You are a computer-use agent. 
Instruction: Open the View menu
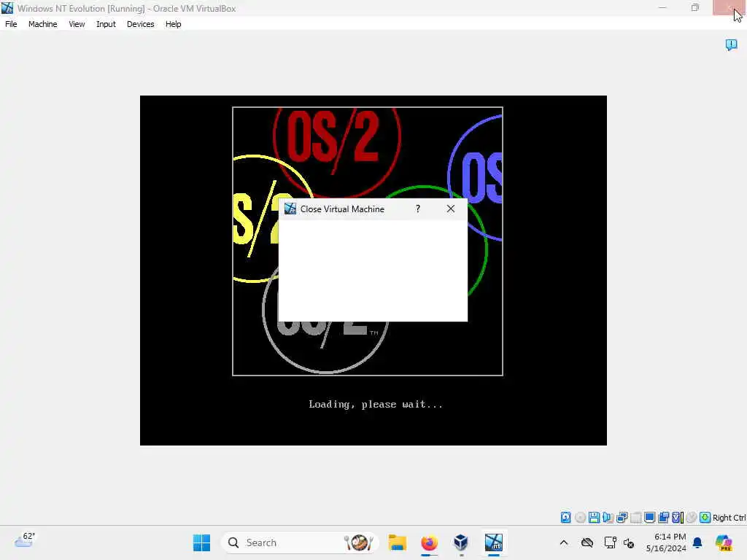point(77,24)
